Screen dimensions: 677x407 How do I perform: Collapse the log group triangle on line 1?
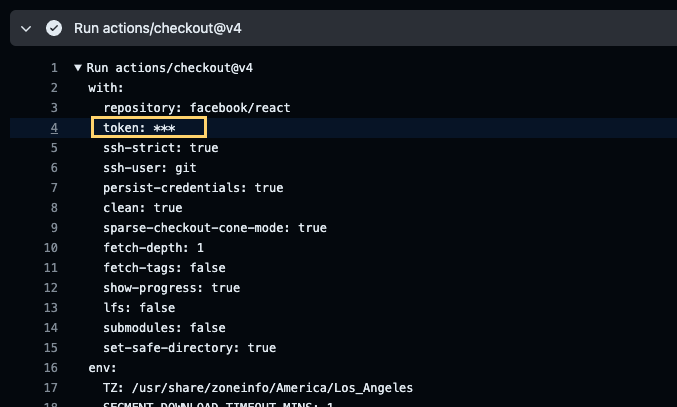78,67
